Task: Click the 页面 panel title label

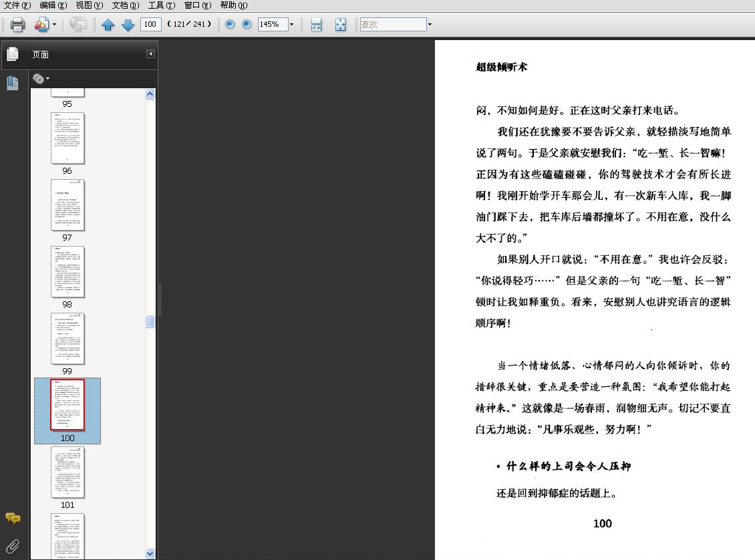Action: 41,54
